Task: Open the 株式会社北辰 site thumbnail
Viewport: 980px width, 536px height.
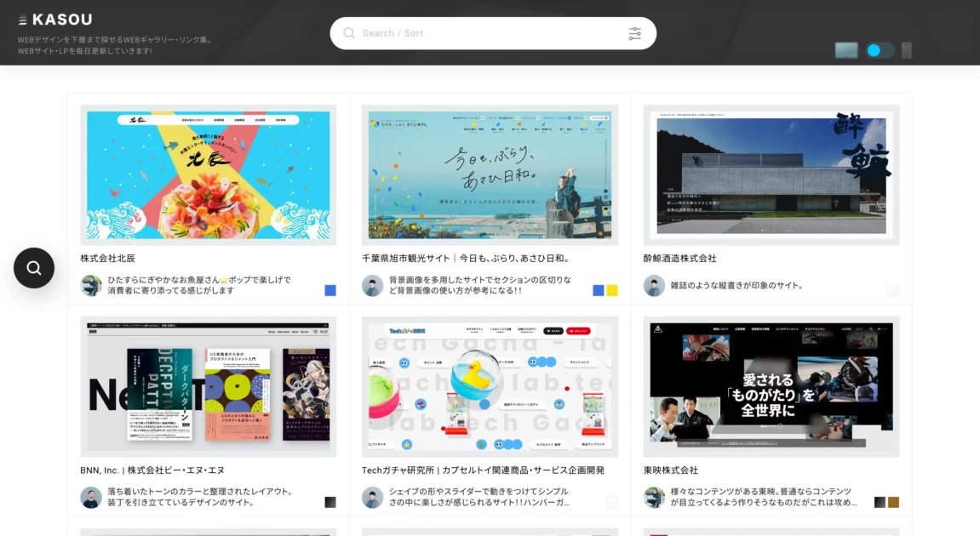Action: (x=208, y=174)
